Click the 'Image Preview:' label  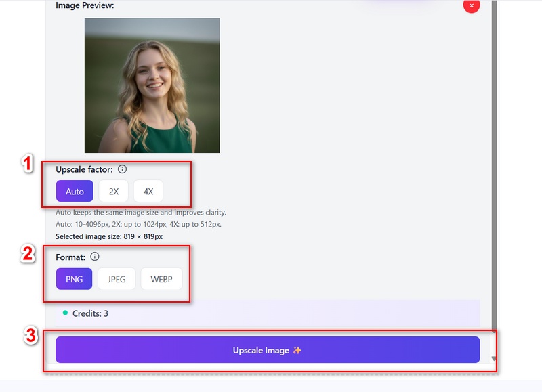(85, 5)
